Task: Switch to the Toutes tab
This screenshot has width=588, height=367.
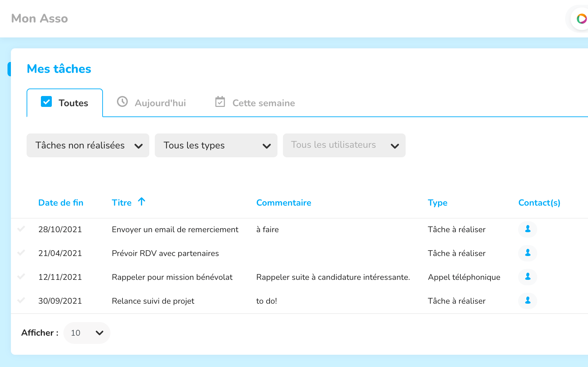Action: (x=65, y=103)
